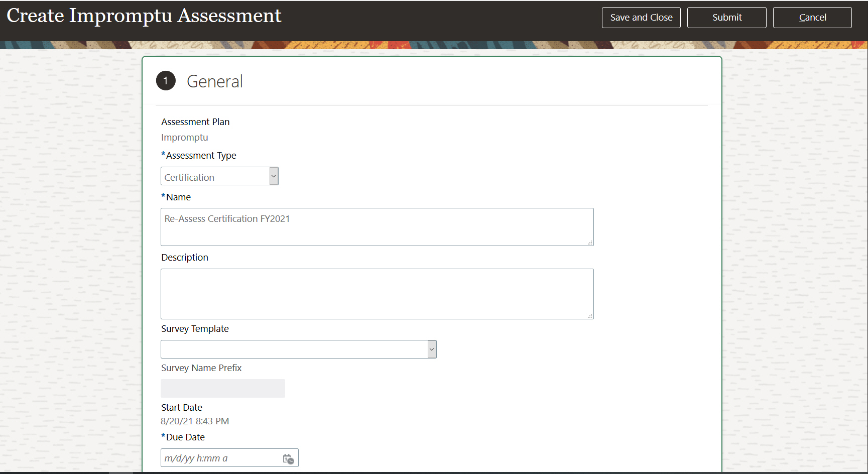Expand the Assessment Type dropdown arrow

pos(274,176)
